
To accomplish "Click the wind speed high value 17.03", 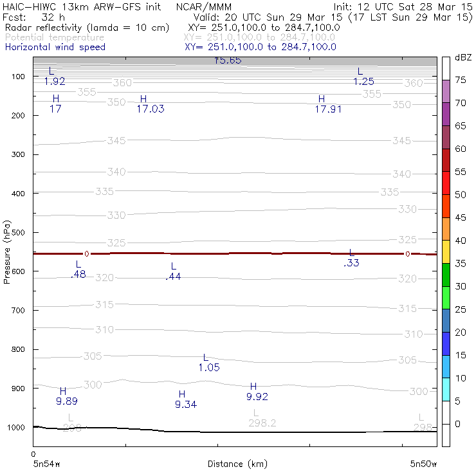I will tap(151, 109).
